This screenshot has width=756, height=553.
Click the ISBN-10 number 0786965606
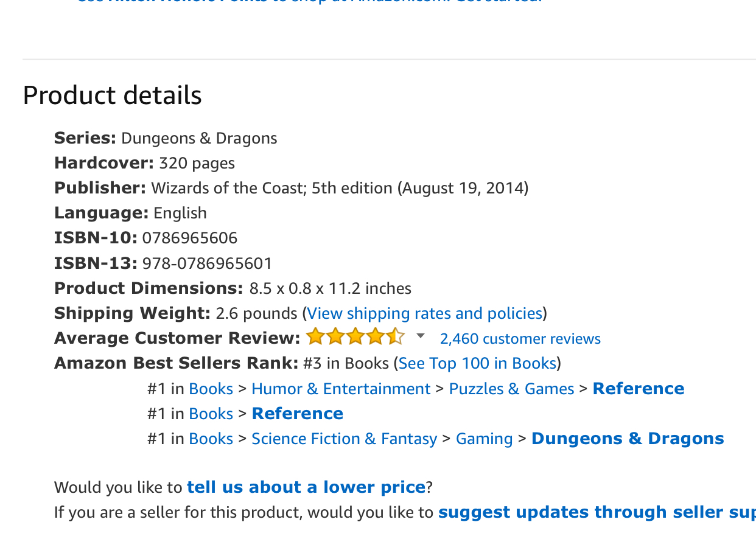190,238
